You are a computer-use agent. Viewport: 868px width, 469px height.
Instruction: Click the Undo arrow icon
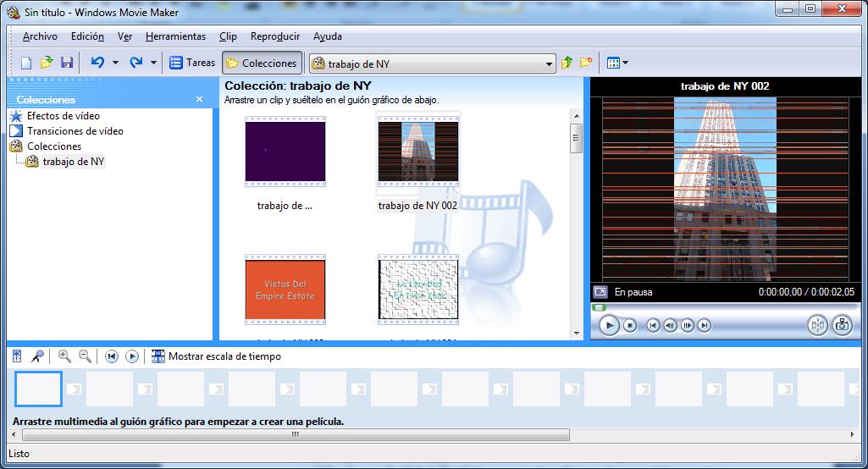coord(97,63)
